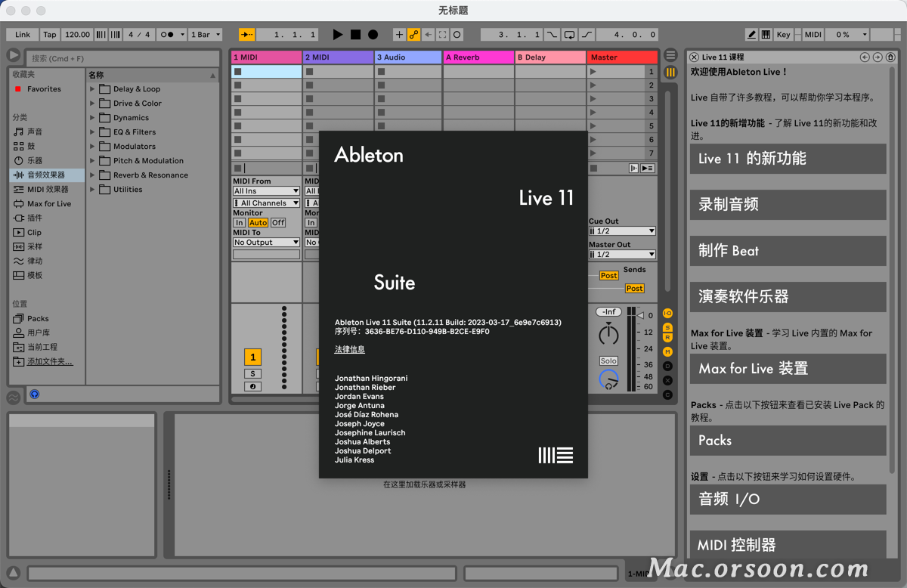This screenshot has height=588, width=907.
Task: Open the Cue Out 1/2 dropdown
Action: (x=622, y=231)
